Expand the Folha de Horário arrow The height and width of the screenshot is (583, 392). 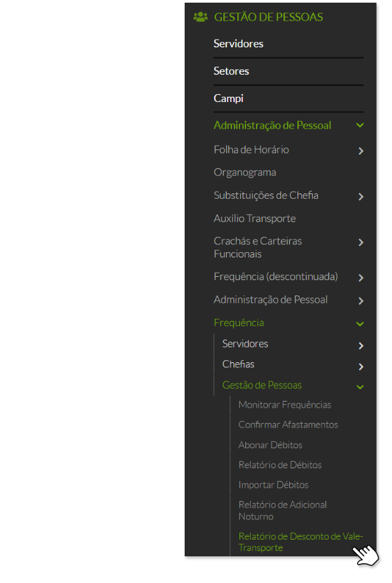pyautogui.click(x=361, y=151)
